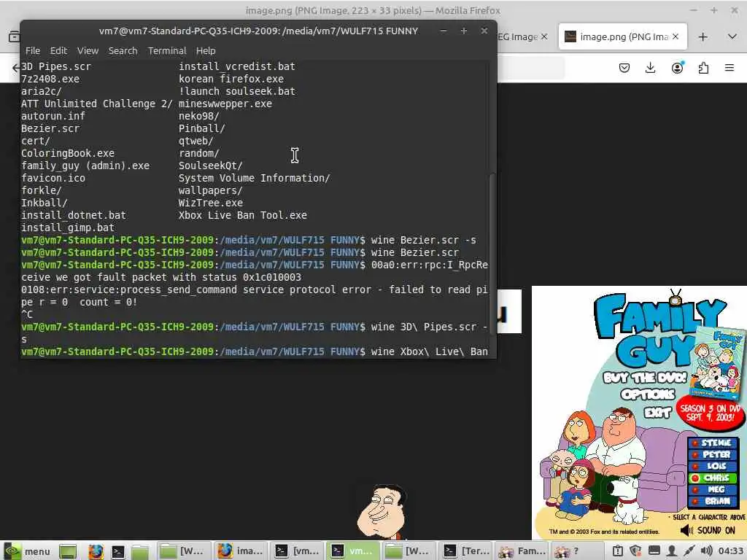Open the terminal Search menu
The height and width of the screenshot is (560, 747).
tap(123, 50)
